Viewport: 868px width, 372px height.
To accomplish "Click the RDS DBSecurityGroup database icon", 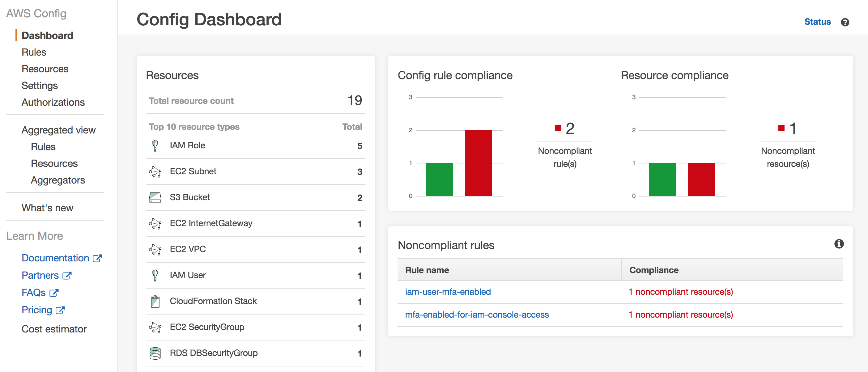I will [x=155, y=353].
